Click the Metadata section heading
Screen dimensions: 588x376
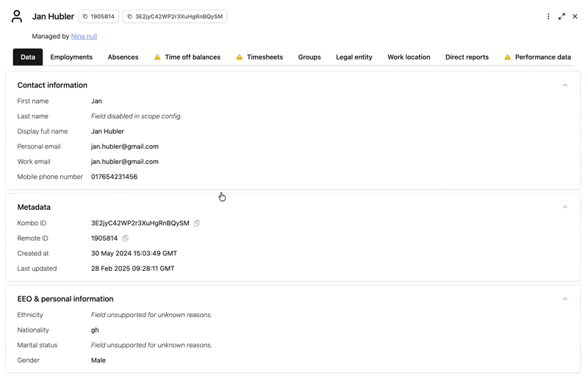click(34, 207)
